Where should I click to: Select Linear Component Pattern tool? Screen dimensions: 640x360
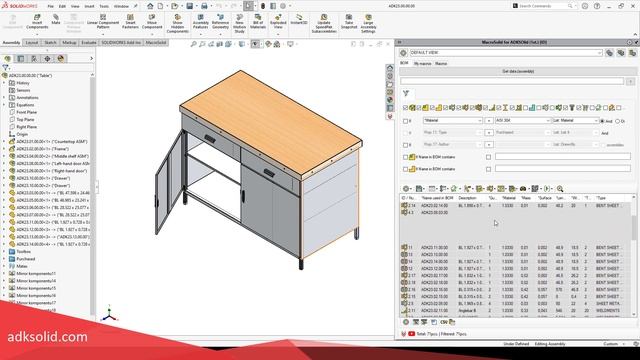103,22
